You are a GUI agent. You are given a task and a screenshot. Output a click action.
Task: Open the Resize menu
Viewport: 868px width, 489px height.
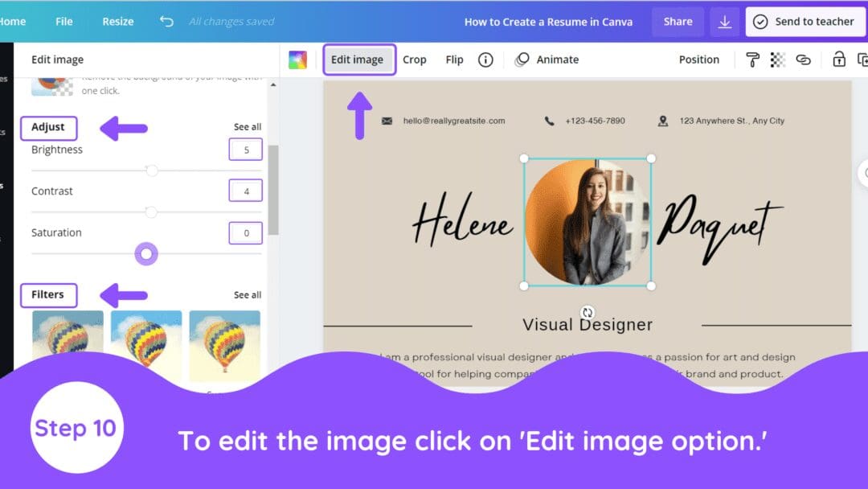pyautogui.click(x=117, y=22)
